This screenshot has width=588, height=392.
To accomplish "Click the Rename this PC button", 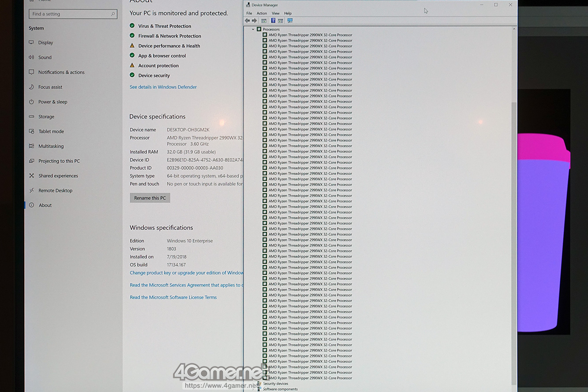I will [x=150, y=198].
